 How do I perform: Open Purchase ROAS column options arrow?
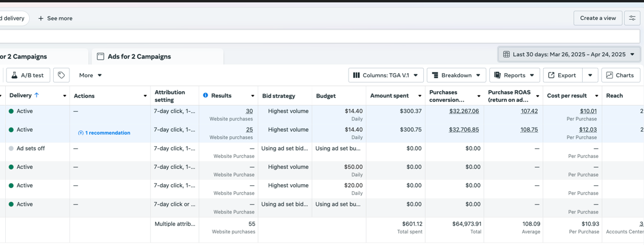[538, 96]
